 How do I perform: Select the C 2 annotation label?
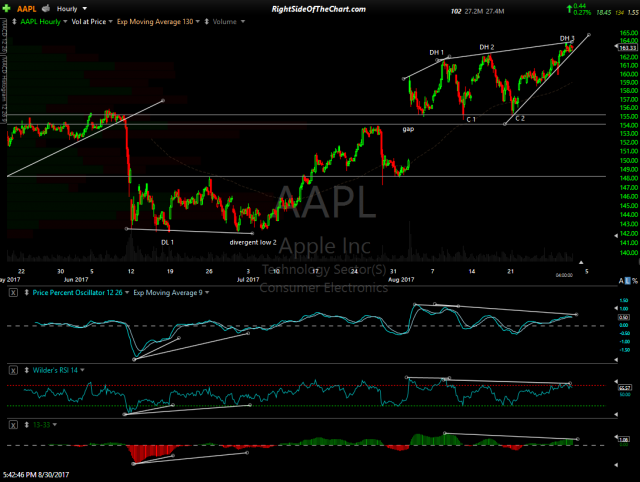[x=520, y=118]
